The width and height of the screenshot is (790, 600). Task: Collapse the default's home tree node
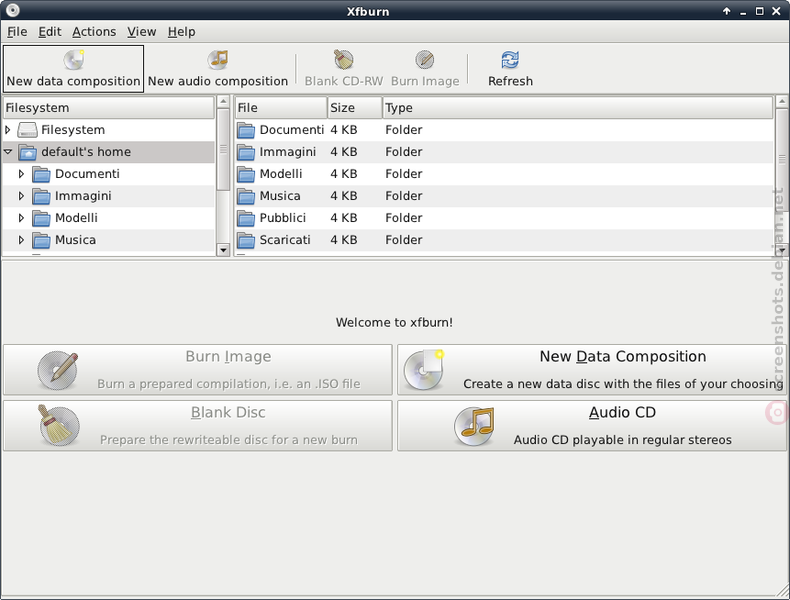pos(8,152)
